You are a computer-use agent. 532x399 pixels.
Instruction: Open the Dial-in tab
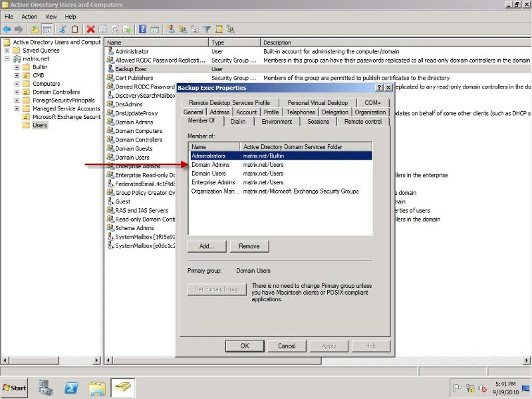(x=238, y=122)
